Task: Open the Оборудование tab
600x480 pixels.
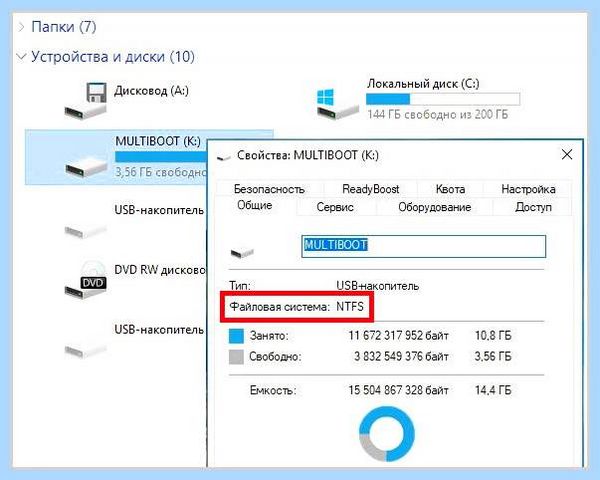Action: [x=434, y=207]
